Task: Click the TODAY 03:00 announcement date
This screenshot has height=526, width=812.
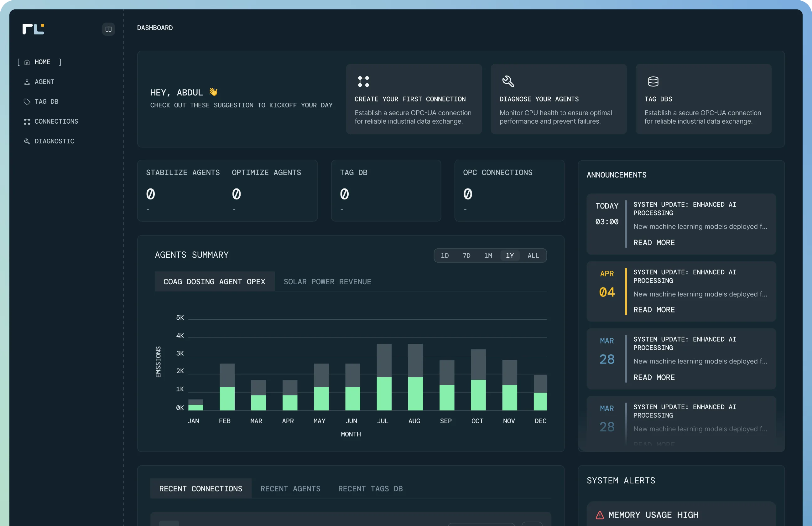Action: point(607,214)
